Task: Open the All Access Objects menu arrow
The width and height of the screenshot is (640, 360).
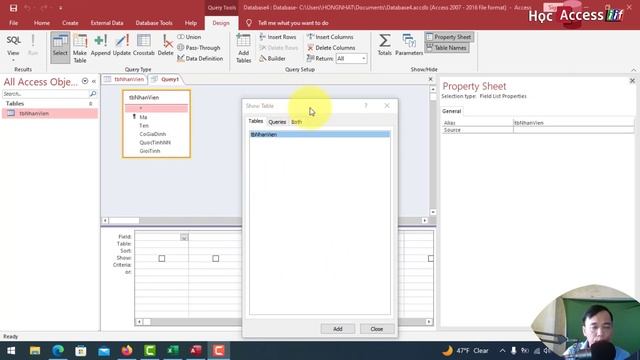Action: click(x=85, y=81)
